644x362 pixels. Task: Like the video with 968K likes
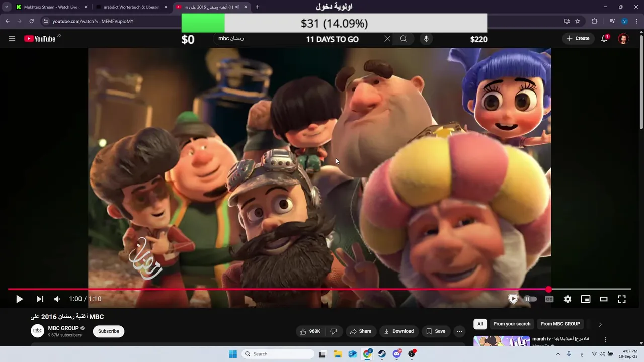[310, 331]
